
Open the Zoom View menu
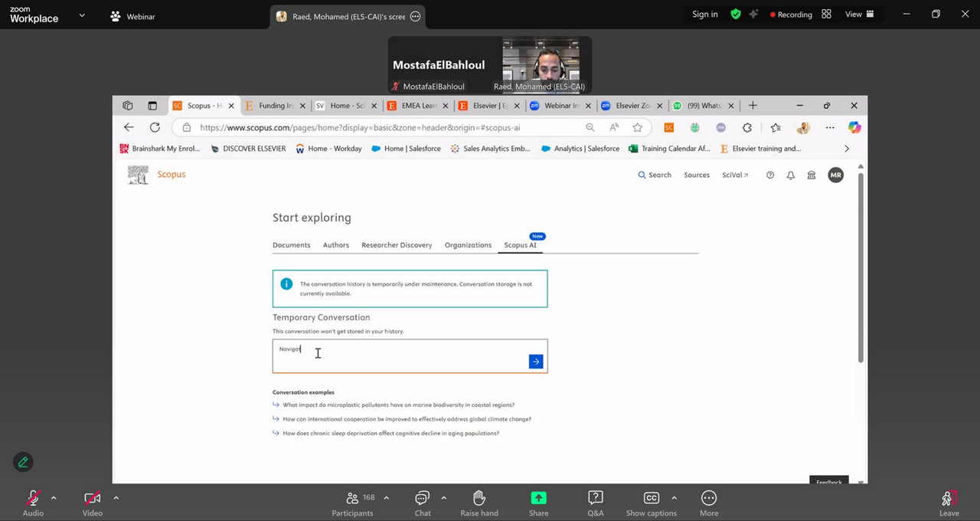click(x=859, y=15)
